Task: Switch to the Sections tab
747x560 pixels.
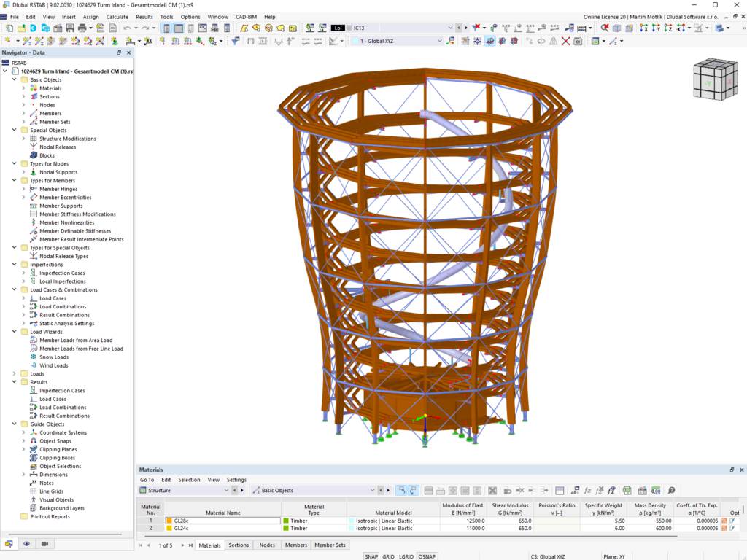Action: tap(239, 545)
